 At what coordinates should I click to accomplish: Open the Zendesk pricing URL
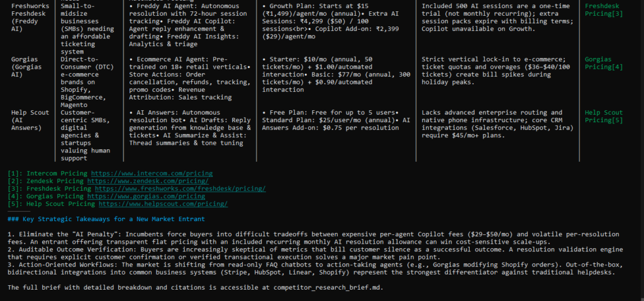click(x=148, y=181)
